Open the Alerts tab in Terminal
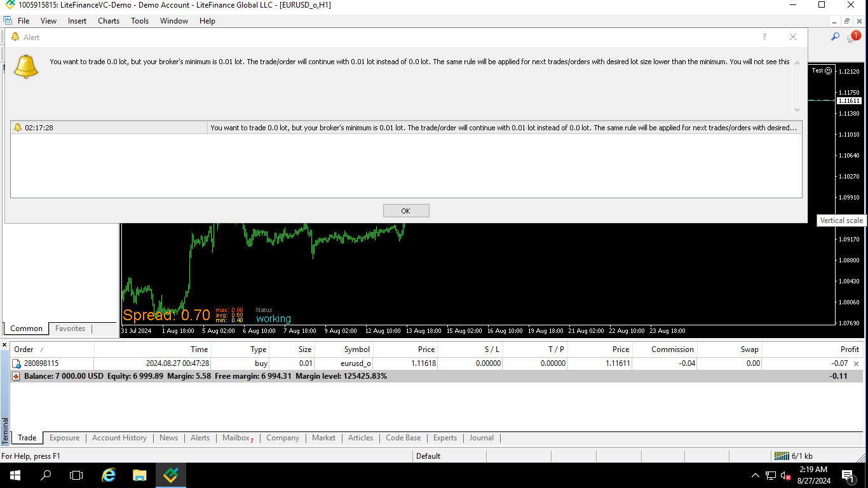868x488 pixels. pyautogui.click(x=200, y=438)
